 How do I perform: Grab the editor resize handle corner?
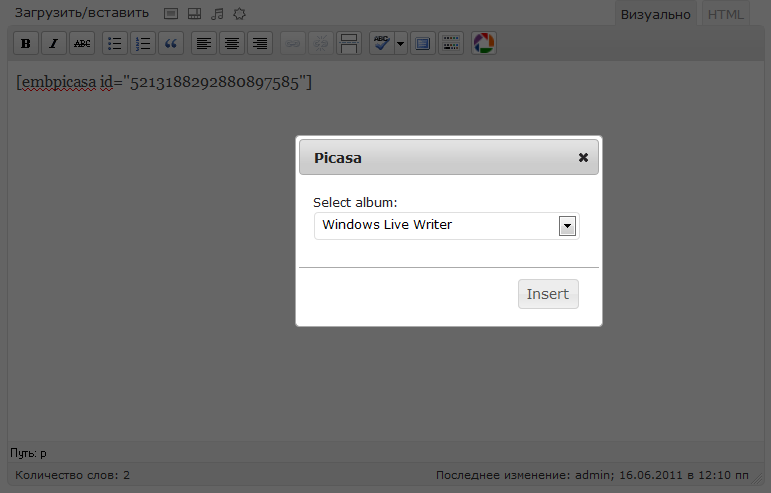coord(757,480)
